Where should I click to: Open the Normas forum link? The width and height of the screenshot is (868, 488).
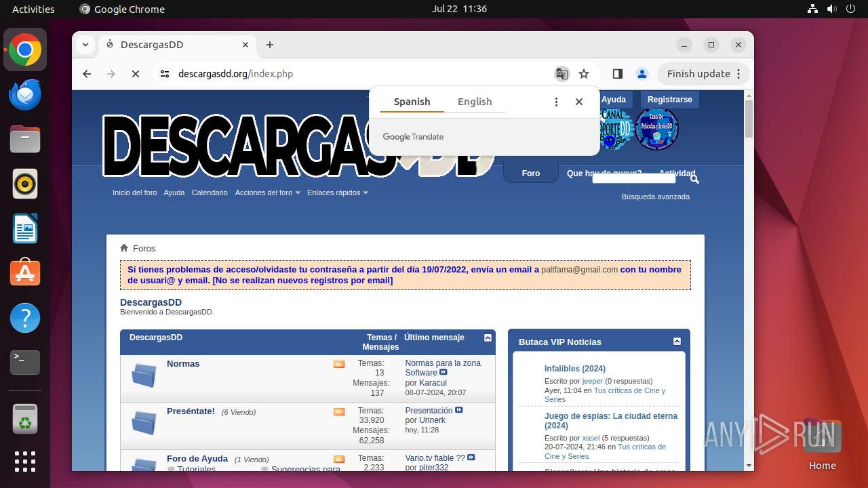click(183, 364)
